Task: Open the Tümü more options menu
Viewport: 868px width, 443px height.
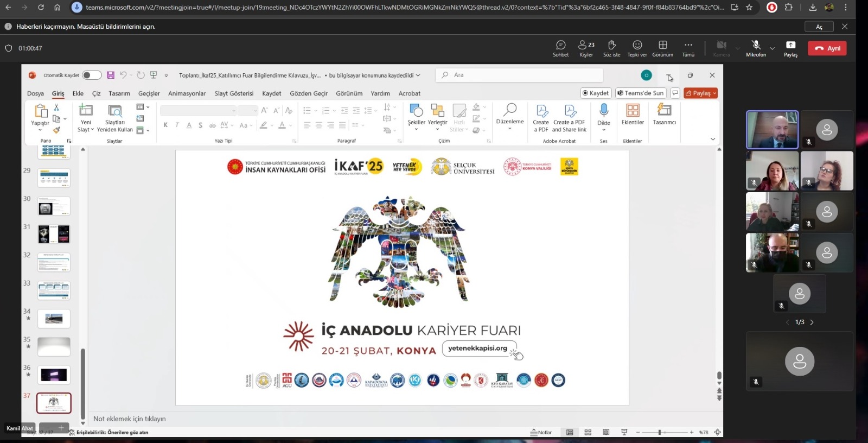Action: point(688,48)
